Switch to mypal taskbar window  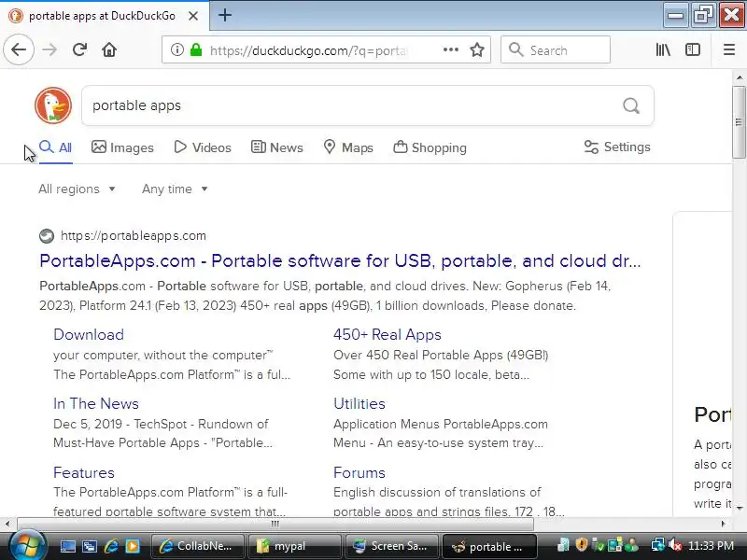click(x=294, y=546)
